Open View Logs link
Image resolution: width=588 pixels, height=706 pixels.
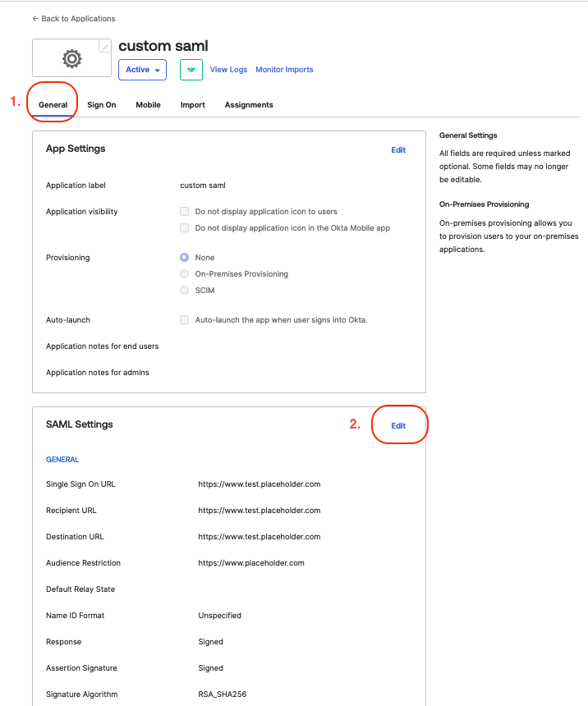click(228, 70)
